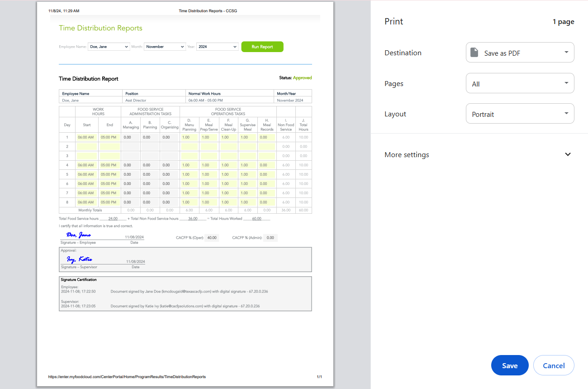Click the Status Approved text
This screenshot has width=588, height=389.
(x=295, y=78)
